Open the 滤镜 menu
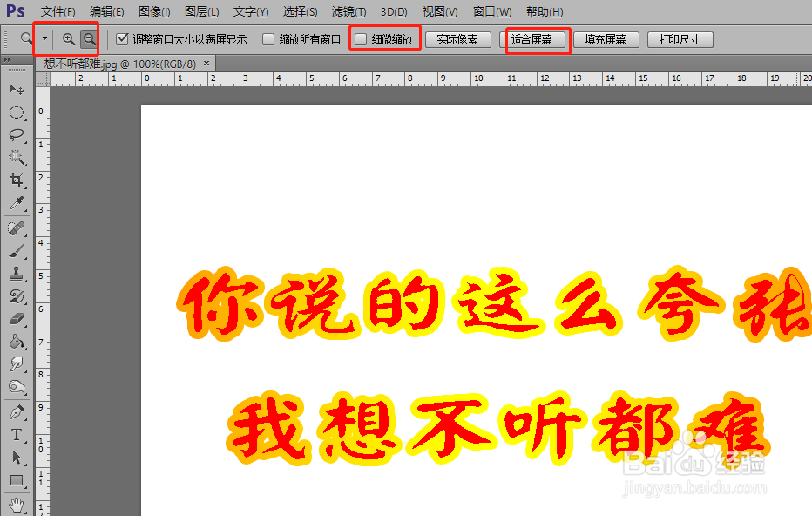 (347, 11)
